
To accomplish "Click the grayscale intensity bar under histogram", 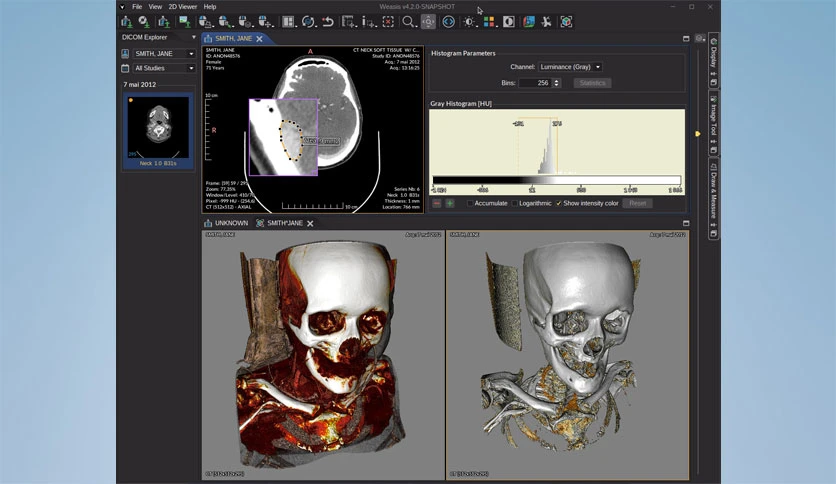I will 557,180.
